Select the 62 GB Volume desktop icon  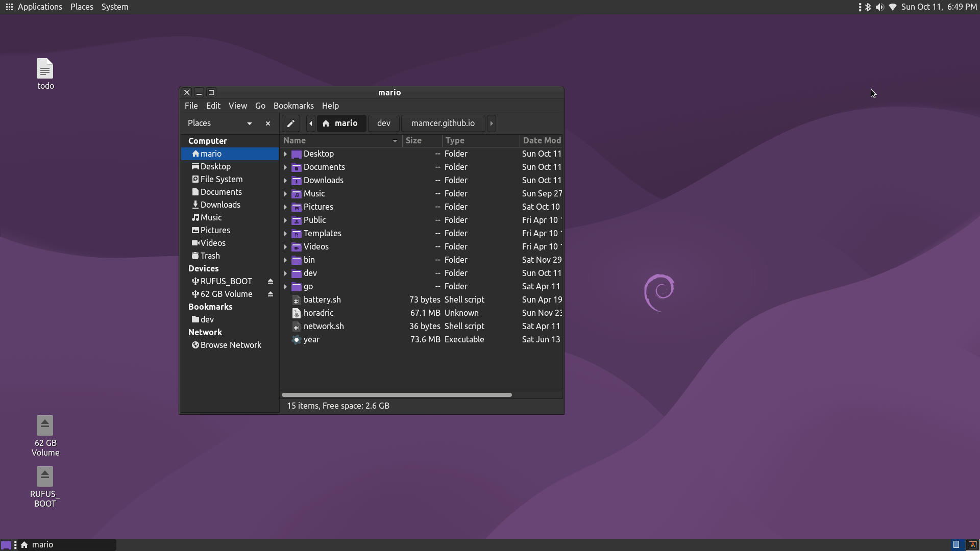[x=45, y=436]
